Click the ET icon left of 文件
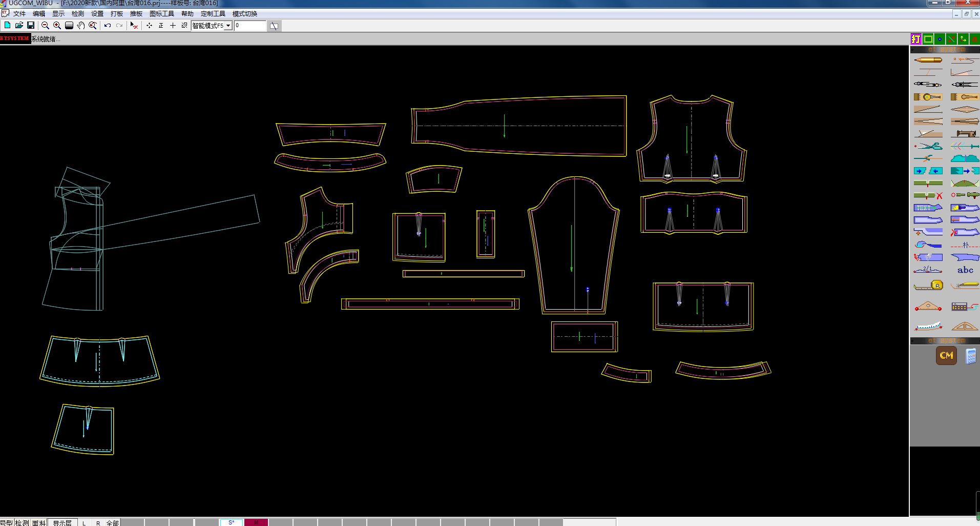Viewport: 980px width, 526px height. tap(5, 14)
